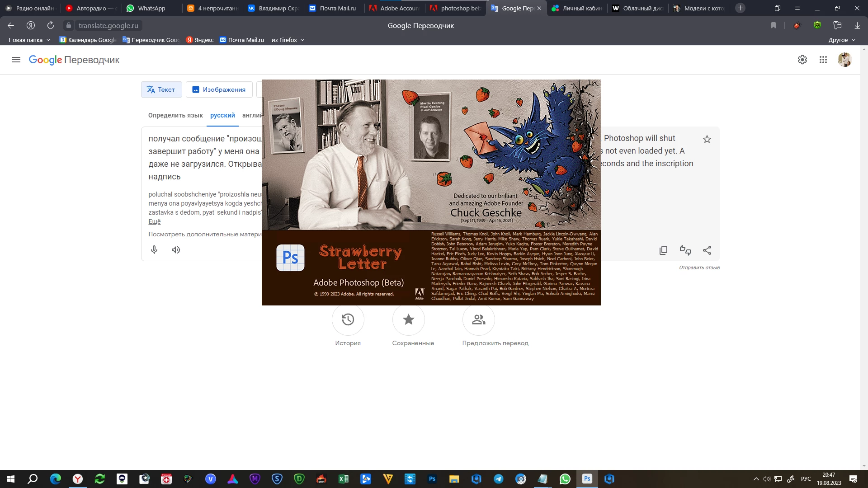Save translation with the star icon
Image resolution: width=868 pixels, height=488 pixels.
(x=707, y=139)
